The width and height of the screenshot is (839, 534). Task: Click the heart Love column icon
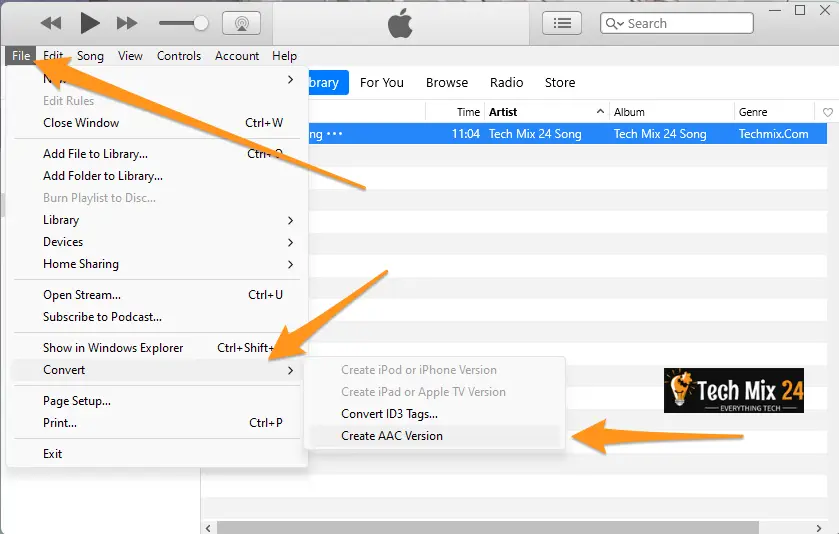click(x=827, y=112)
